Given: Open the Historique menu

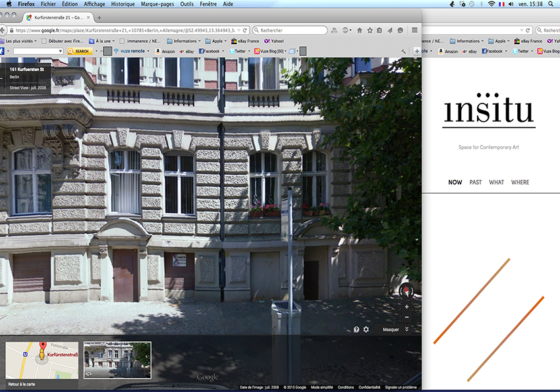Looking at the screenshot, I should [123, 4].
